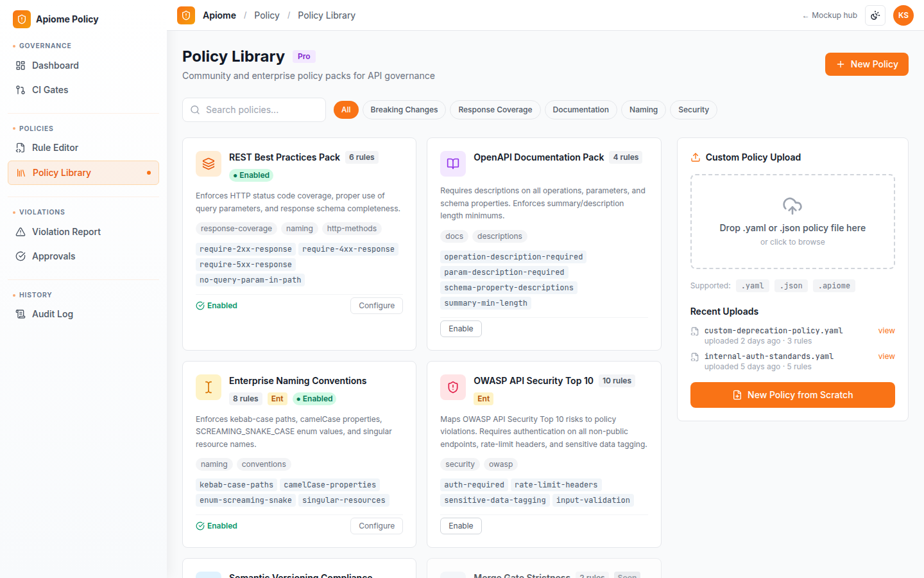Click check icon beside Enterprise Naming Enabled status
Screen dimensions: 924x578
[x=200, y=526]
